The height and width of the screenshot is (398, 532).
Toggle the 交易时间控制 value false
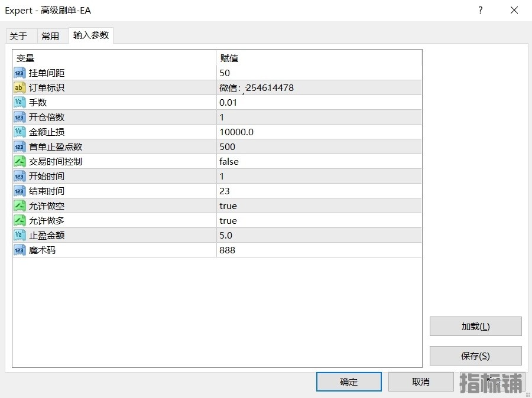(x=319, y=161)
